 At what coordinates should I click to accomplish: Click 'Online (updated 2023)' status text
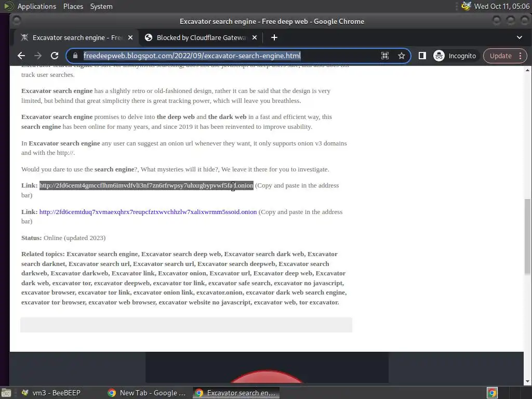click(x=75, y=238)
